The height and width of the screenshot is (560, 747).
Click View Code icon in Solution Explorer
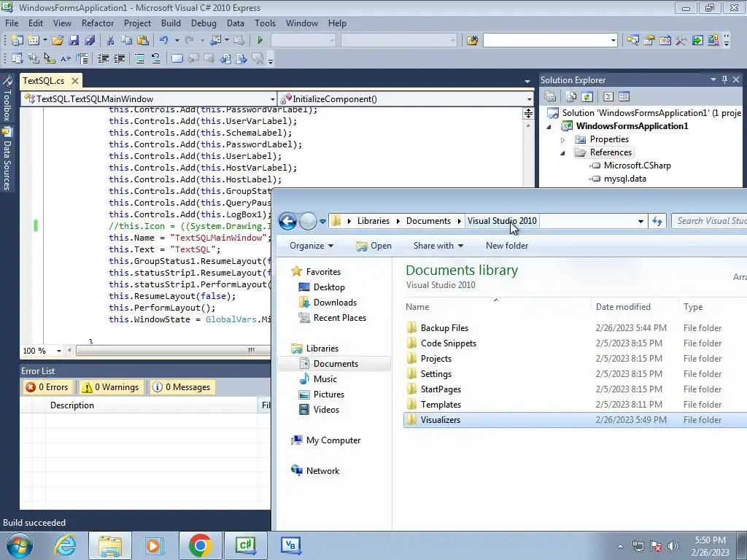608,97
